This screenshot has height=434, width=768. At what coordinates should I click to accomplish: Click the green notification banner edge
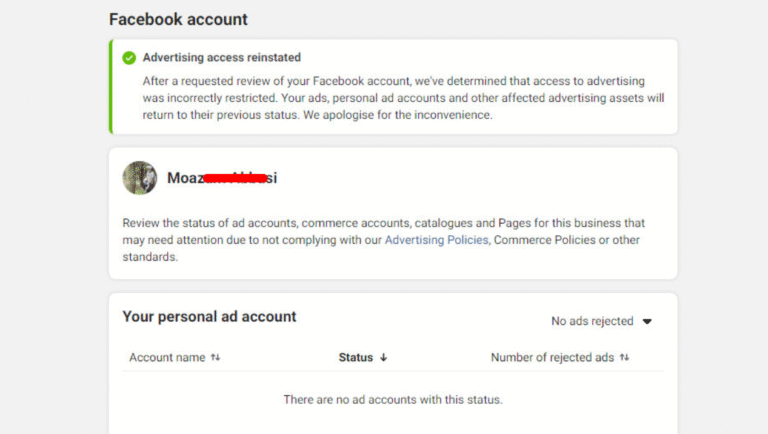tap(111, 87)
